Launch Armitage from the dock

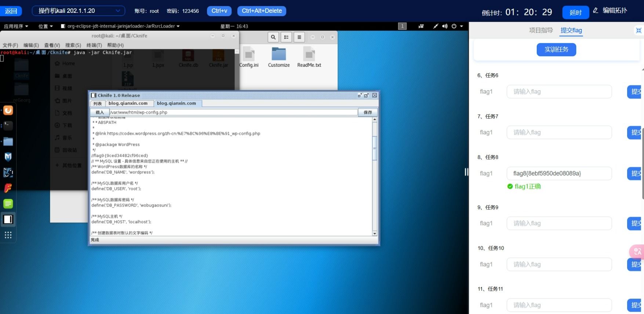[x=8, y=173]
